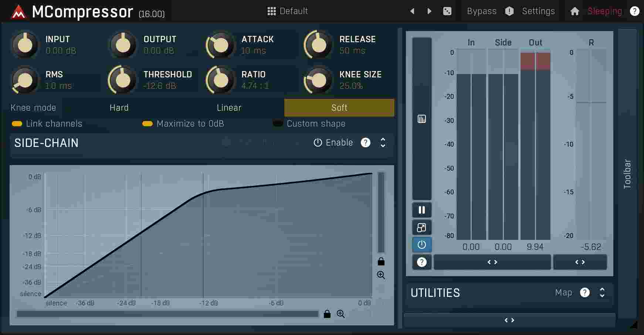
Task: Pause the level meters
Action: 421,210
